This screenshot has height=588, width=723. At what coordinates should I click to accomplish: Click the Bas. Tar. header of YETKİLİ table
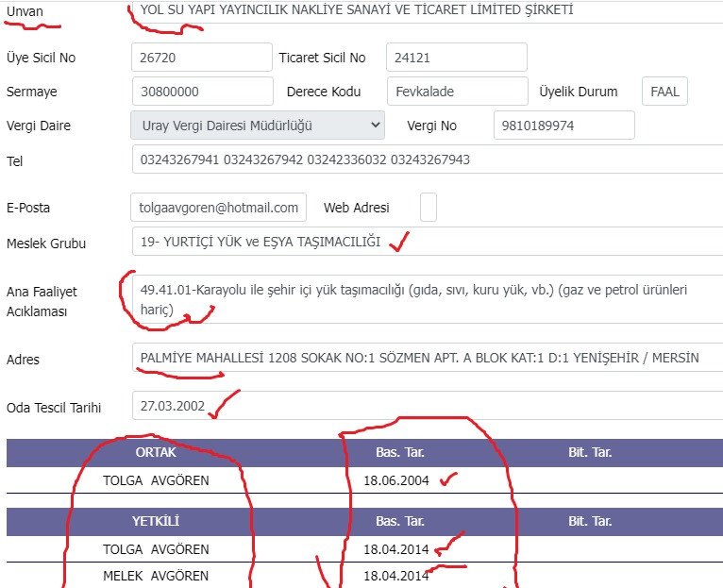[400, 521]
